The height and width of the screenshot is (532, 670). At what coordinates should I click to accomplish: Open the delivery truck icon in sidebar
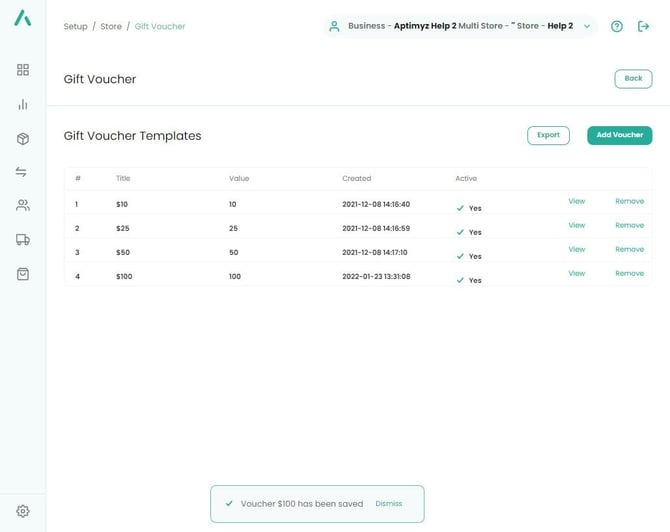[x=22, y=239]
